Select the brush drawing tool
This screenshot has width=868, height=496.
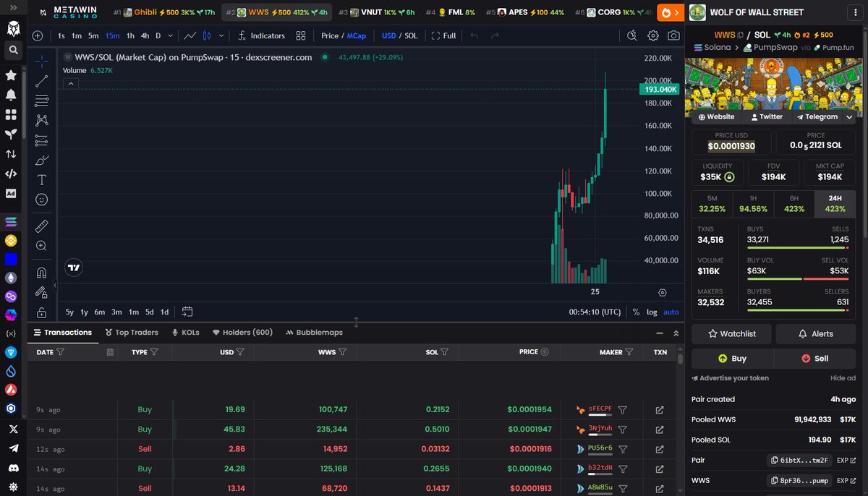pos(41,160)
